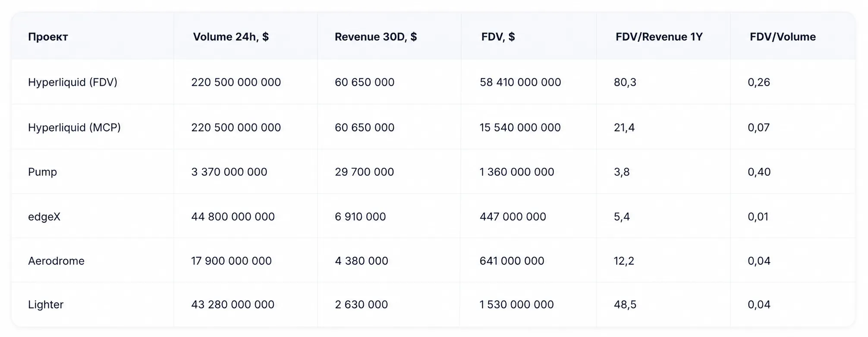Click the "Lighter" project name
The height and width of the screenshot is (337, 868).
46,305
